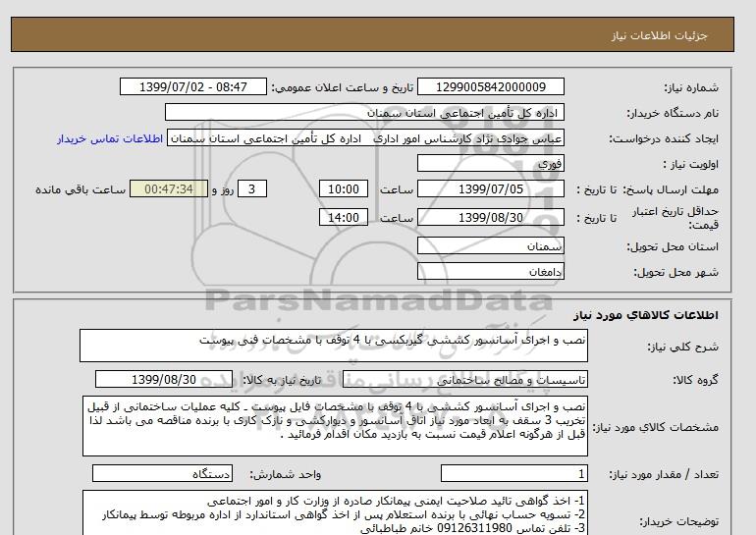Open the اطلاعات تماس خریدار link
The image size is (756, 535).
[x=110, y=138]
